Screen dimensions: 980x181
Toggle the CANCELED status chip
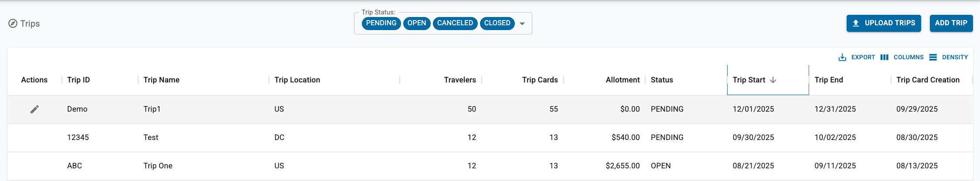[455, 23]
